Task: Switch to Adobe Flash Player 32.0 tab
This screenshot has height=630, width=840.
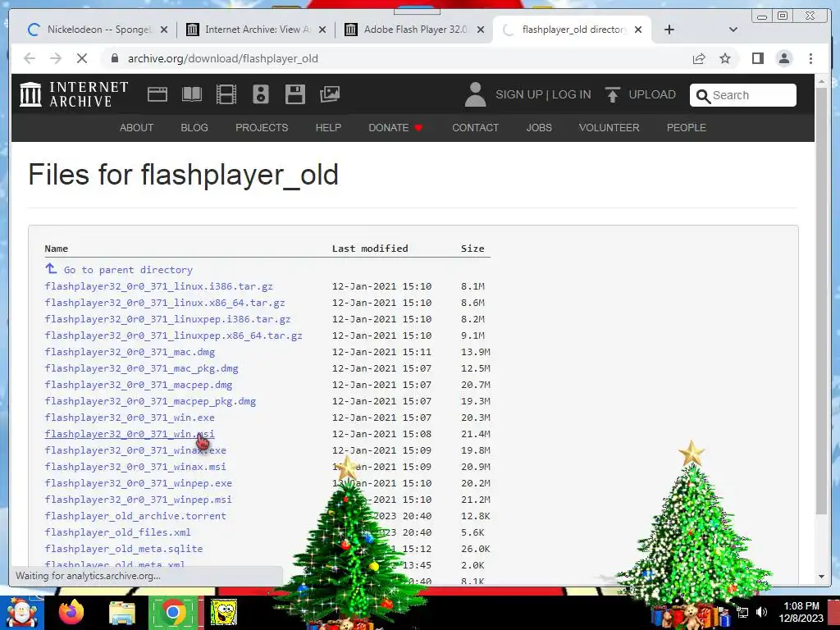Action: (416, 30)
